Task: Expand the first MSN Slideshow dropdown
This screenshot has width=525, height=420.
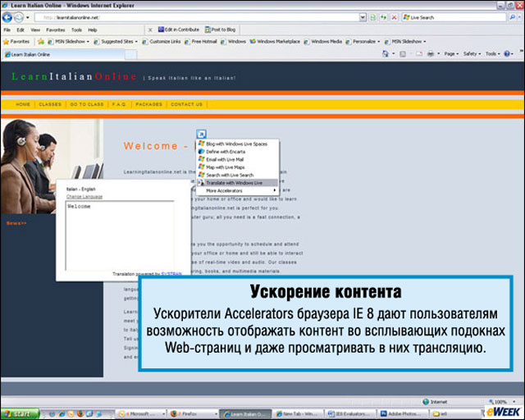Action: pyautogui.click(x=88, y=42)
